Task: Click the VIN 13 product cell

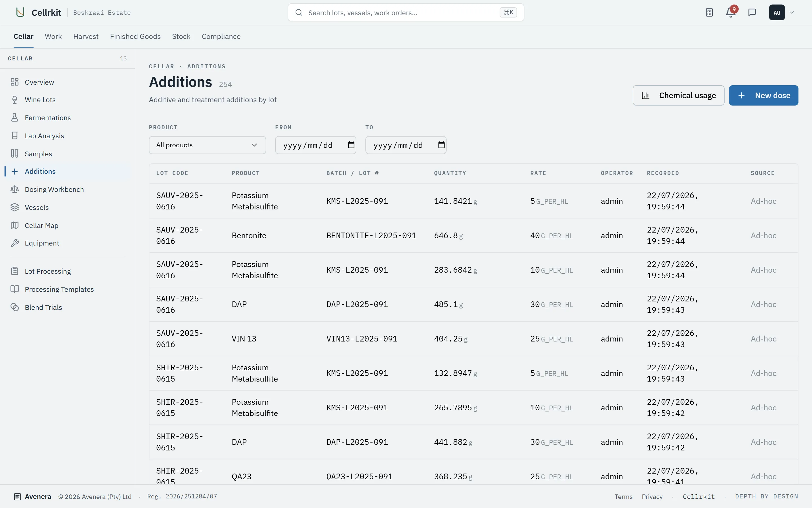Action: click(244, 339)
